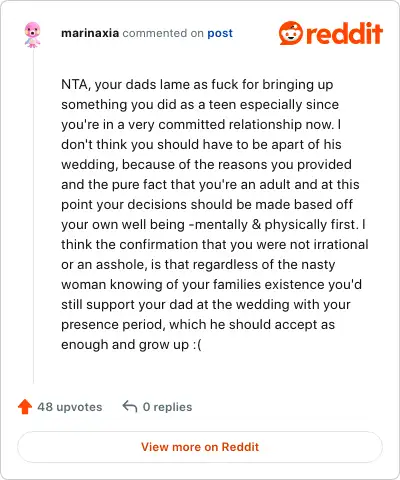Viewport: 400px width, 480px height.
Task: Click the "View more on Reddit" button
Action: pyautogui.click(x=200, y=447)
